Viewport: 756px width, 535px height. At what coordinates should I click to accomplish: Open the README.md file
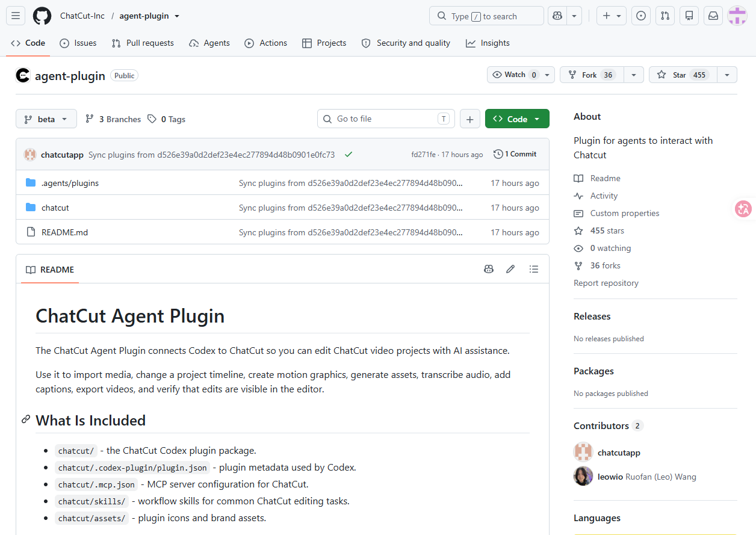click(x=64, y=232)
